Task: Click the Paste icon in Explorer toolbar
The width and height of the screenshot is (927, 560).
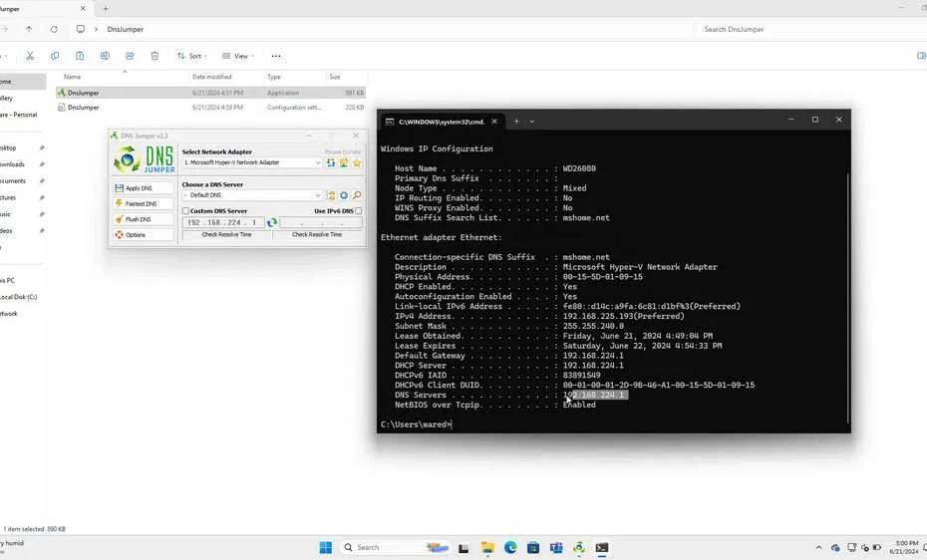Action: 80,56
